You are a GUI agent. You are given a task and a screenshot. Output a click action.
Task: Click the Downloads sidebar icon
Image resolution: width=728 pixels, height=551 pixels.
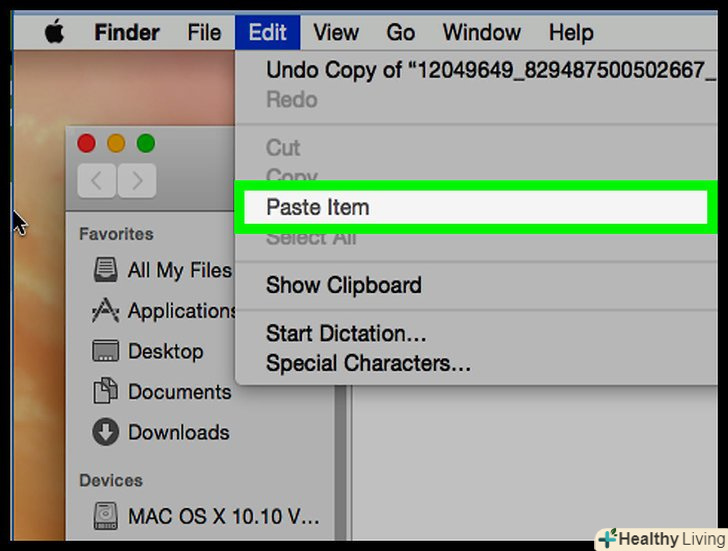tap(105, 432)
